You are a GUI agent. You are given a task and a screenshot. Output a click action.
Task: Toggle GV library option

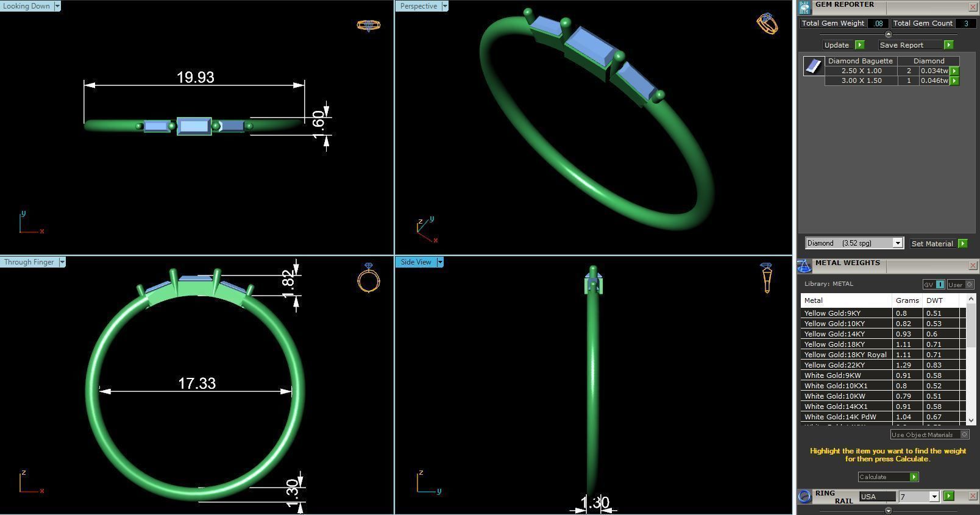click(933, 285)
